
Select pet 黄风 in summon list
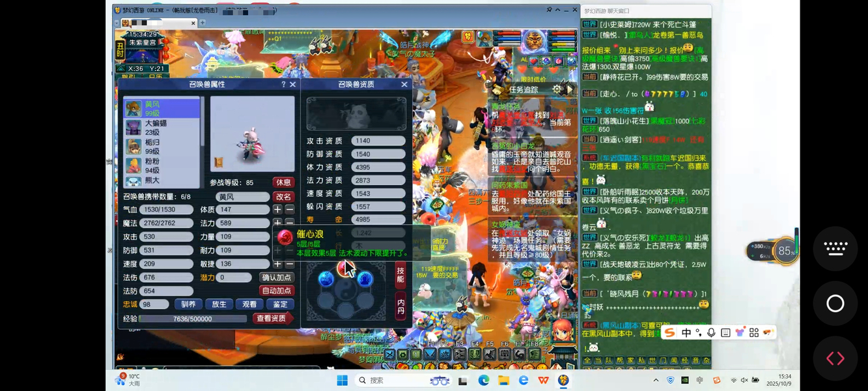point(161,108)
